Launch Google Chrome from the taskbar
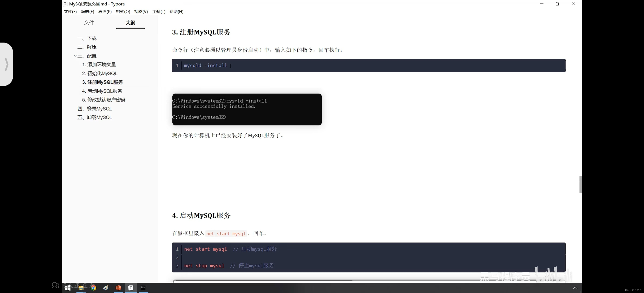Screen dimensions: 644x293 tap(94, 288)
